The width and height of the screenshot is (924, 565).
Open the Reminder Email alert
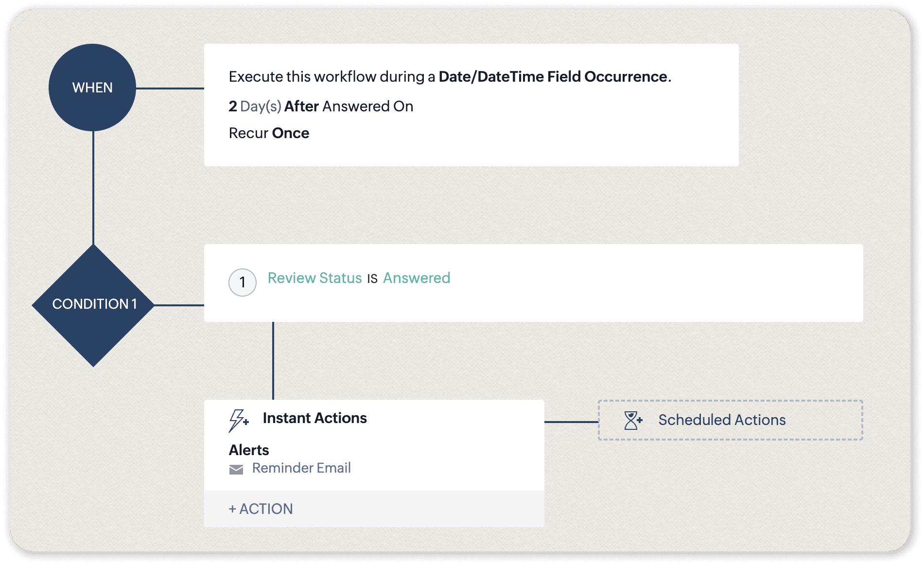(301, 468)
